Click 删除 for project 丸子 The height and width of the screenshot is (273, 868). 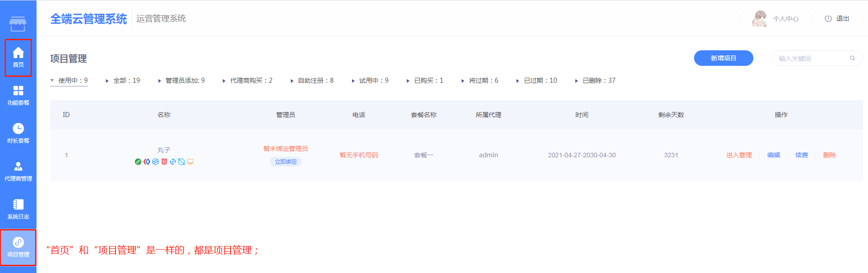pyautogui.click(x=829, y=155)
